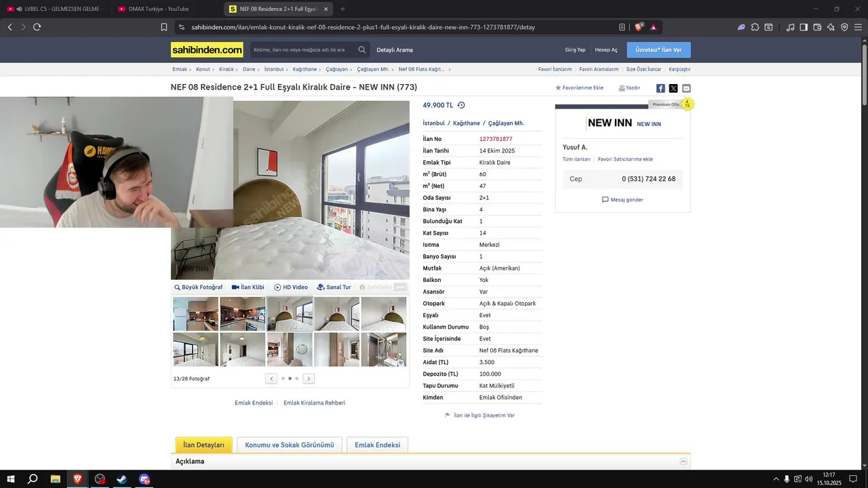The image size is (868, 488).
Task: Toggle the browser sidebar panel icon
Action: pyautogui.click(x=804, y=27)
